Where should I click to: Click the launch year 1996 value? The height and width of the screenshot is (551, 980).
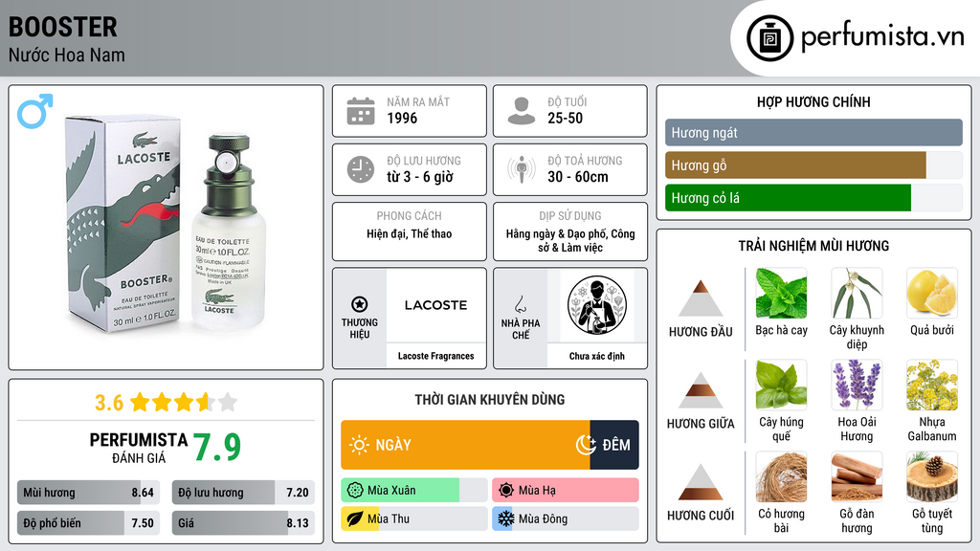click(x=402, y=118)
